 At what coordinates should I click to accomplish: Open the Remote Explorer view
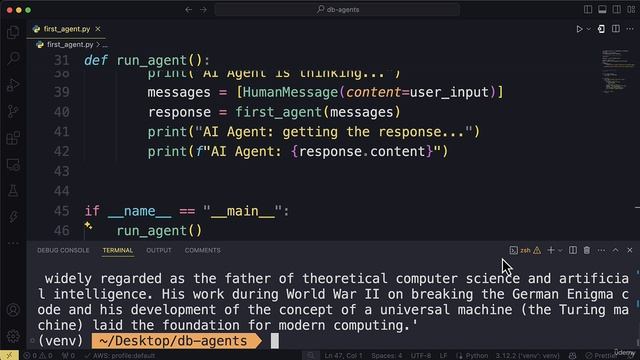[x=13, y=164]
